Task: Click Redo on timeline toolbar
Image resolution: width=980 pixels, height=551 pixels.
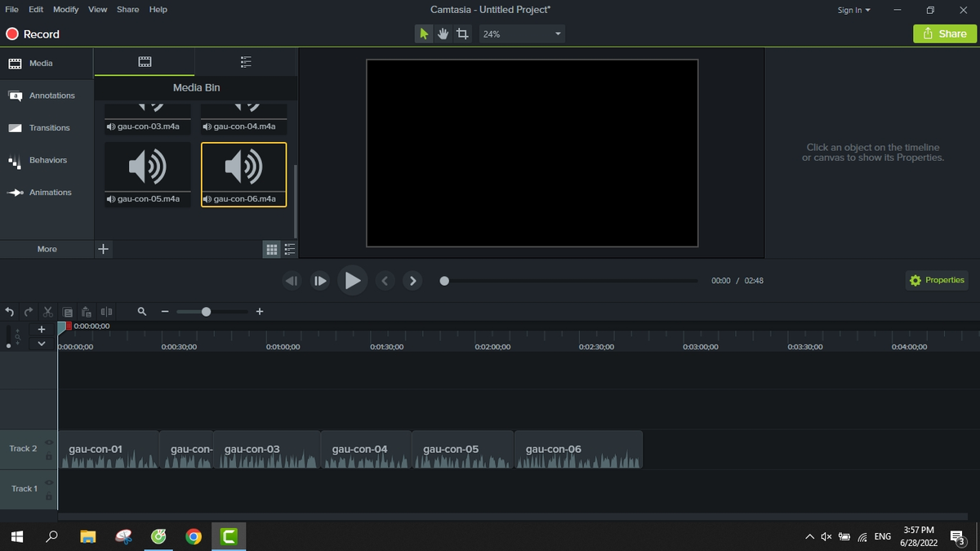Action: pos(29,312)
